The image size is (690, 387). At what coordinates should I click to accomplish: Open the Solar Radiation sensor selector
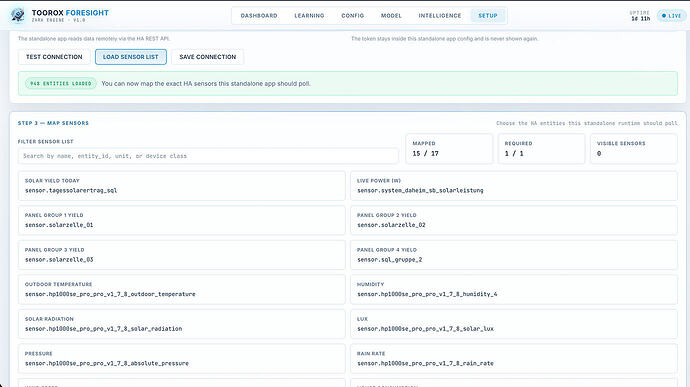(x=181, y=324)
